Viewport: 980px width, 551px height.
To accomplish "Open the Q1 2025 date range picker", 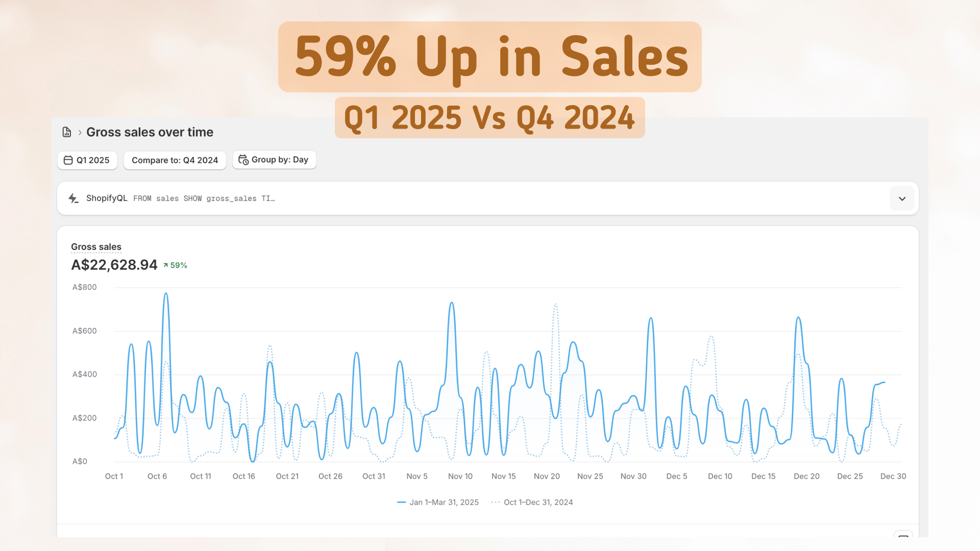I will (87, 160).
